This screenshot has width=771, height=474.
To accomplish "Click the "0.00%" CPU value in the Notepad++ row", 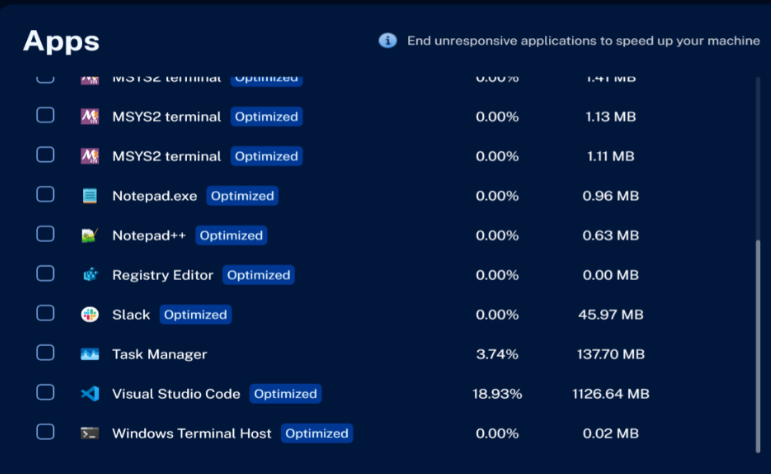I will (497, 235).
